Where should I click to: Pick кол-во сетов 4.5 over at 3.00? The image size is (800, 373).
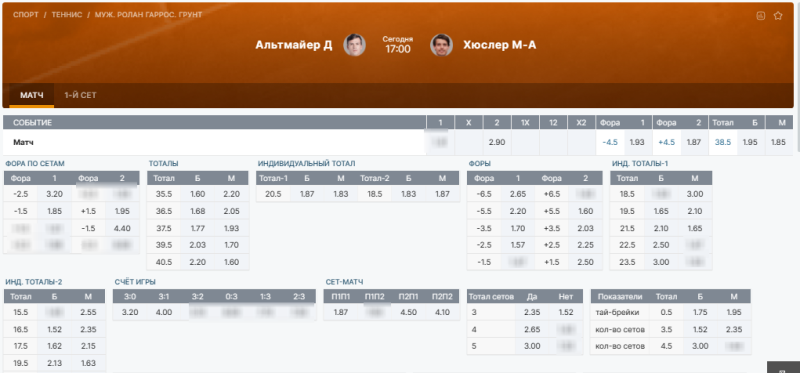pos(700,346)
